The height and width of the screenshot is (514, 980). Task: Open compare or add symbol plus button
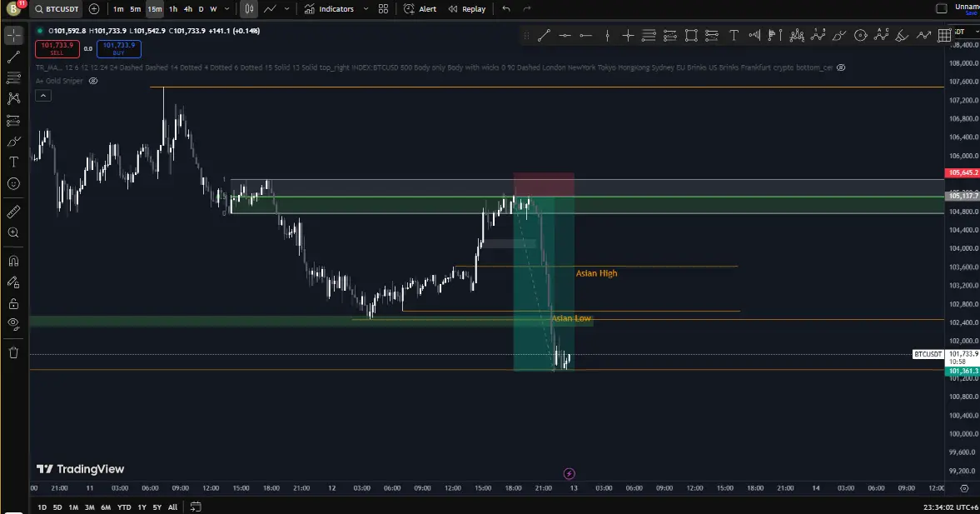coord(94,9)
